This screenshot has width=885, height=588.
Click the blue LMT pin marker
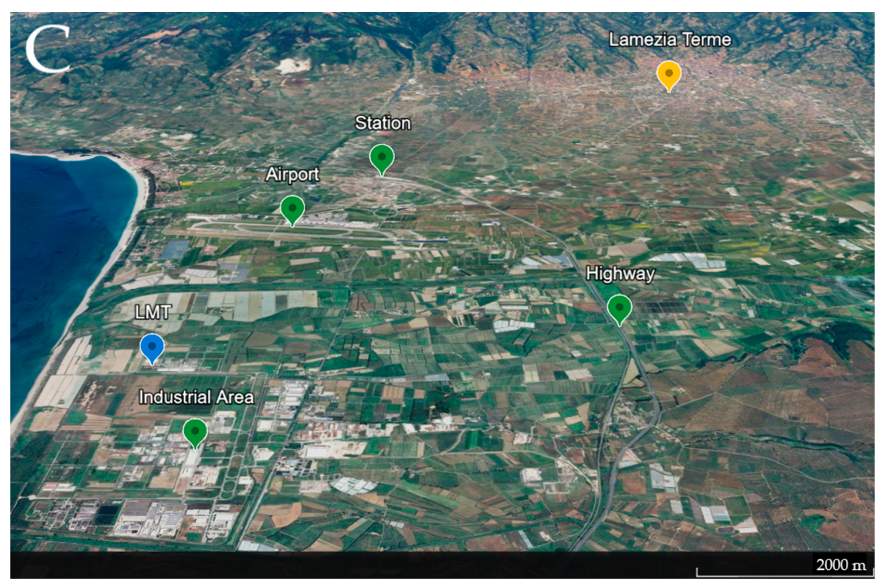152,346
